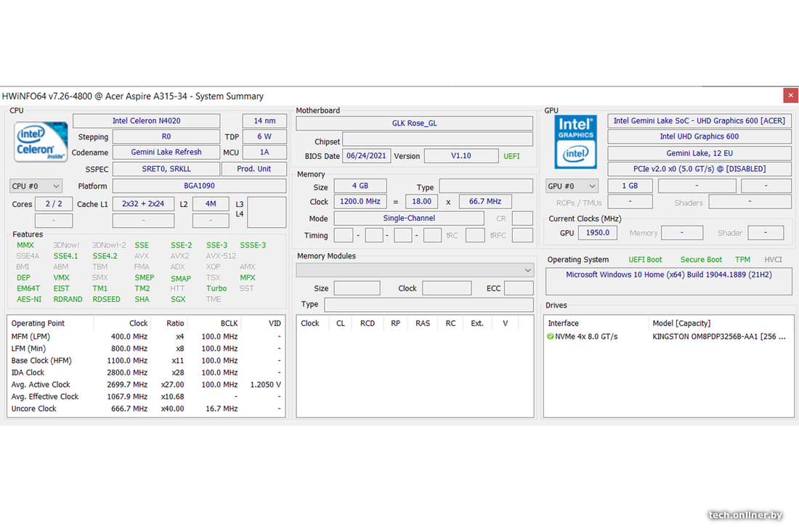Expand the GPU #0 selector dropdown
Image resolution: width=799 pixels, height=532 pixels.
tap(572, 187)
